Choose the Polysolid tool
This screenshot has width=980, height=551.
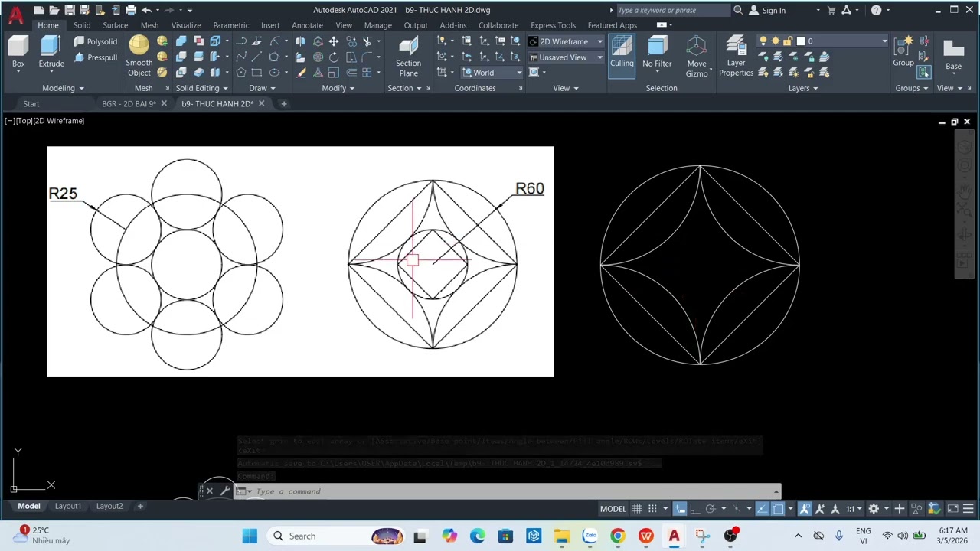(x=96, y=41)
